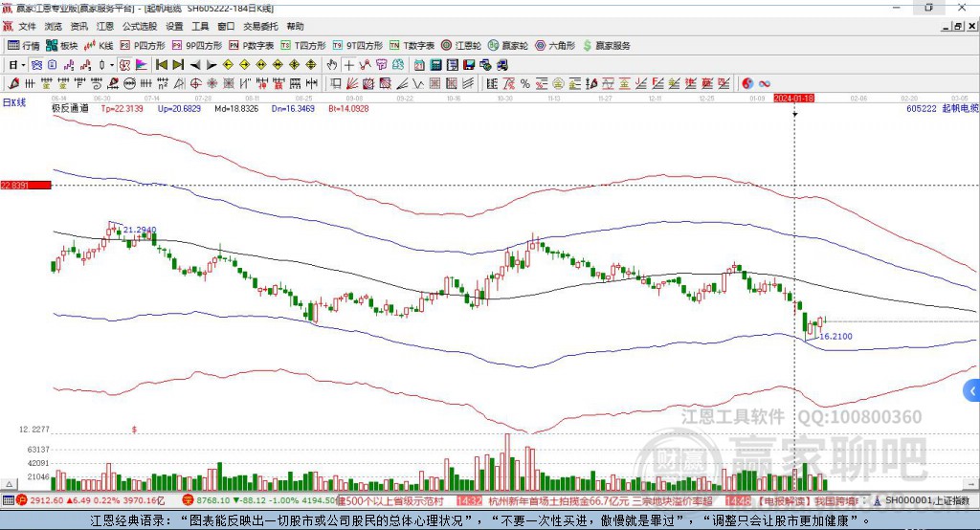Click the Md=18.8326 indicator value
980x530 pixels.
[236, 108]
